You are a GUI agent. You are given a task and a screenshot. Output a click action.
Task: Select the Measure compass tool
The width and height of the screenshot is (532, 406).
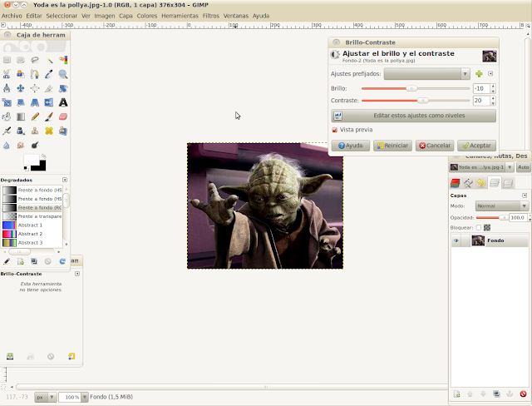(x=7, y=88)
